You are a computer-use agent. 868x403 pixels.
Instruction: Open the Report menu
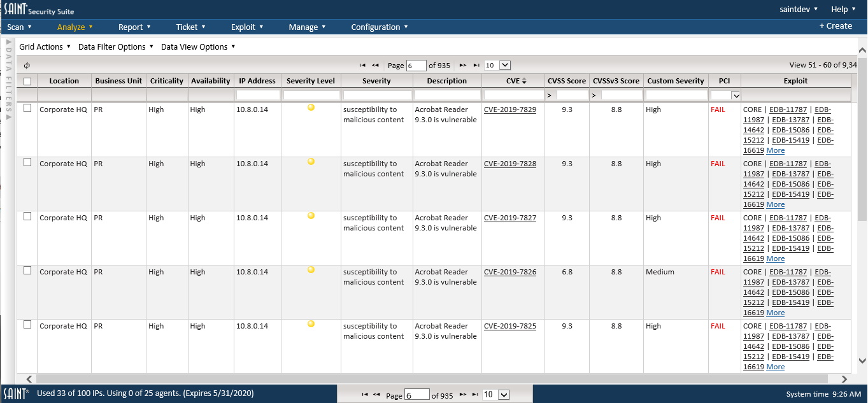[134, 27]
